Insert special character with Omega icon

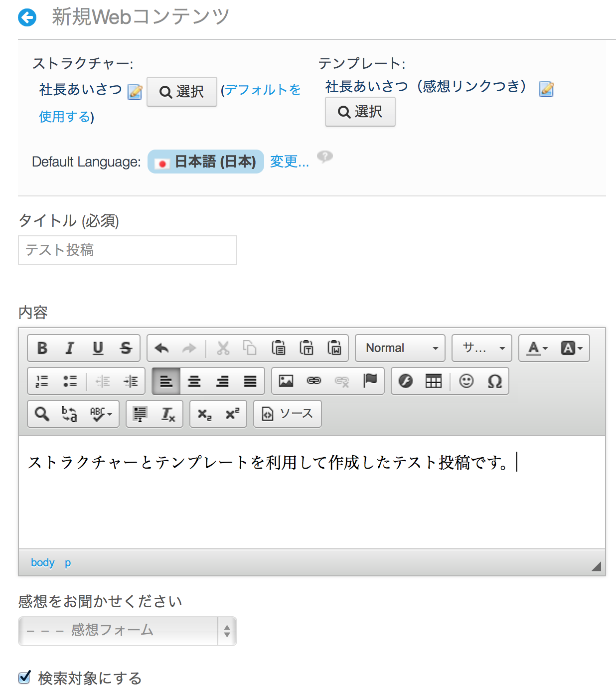click(x=494, y=381)
